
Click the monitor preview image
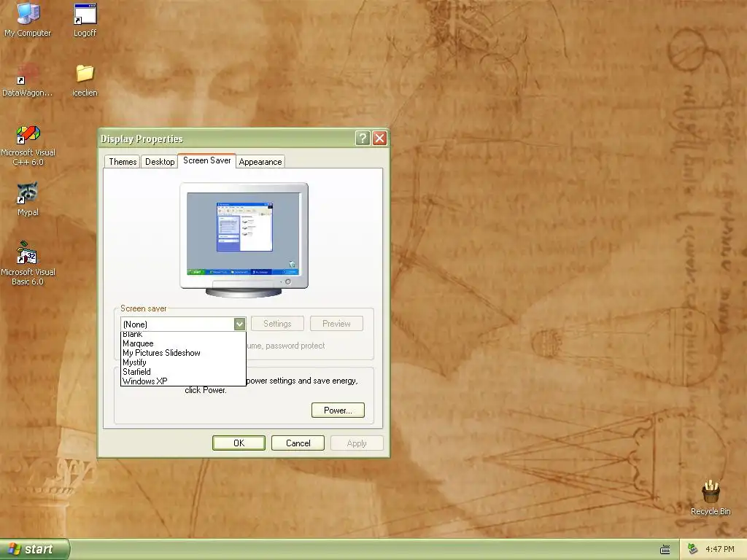(244, 240)
